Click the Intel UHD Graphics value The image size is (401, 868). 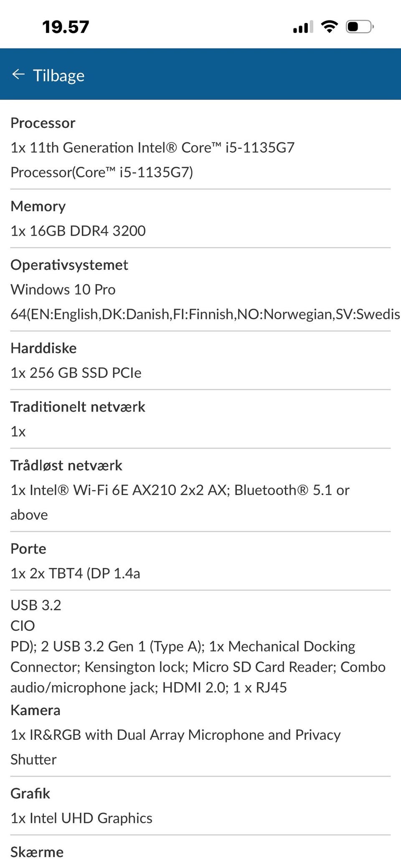tap(81, 818)
